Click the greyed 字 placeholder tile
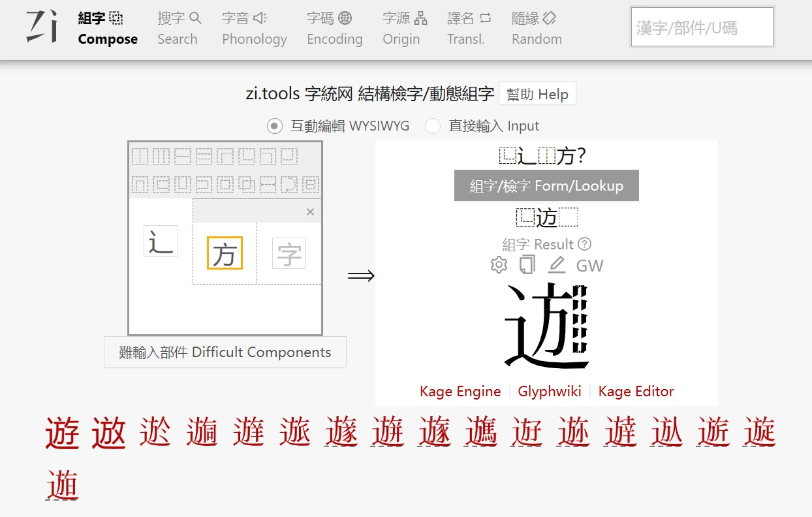The image size is (812, 517). pyautogui.click(x=289, y=253)
